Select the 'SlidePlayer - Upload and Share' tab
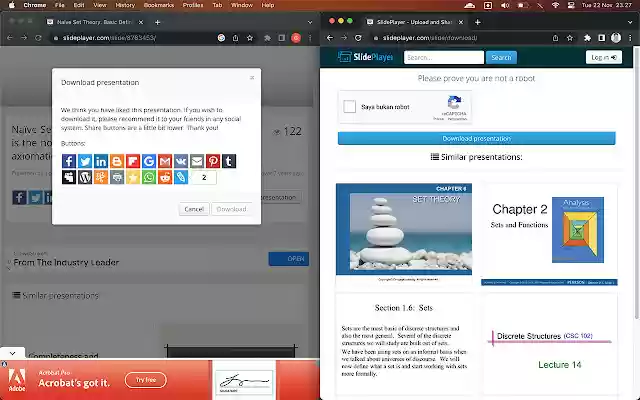The image size is (640, 400). coord(414,22)
